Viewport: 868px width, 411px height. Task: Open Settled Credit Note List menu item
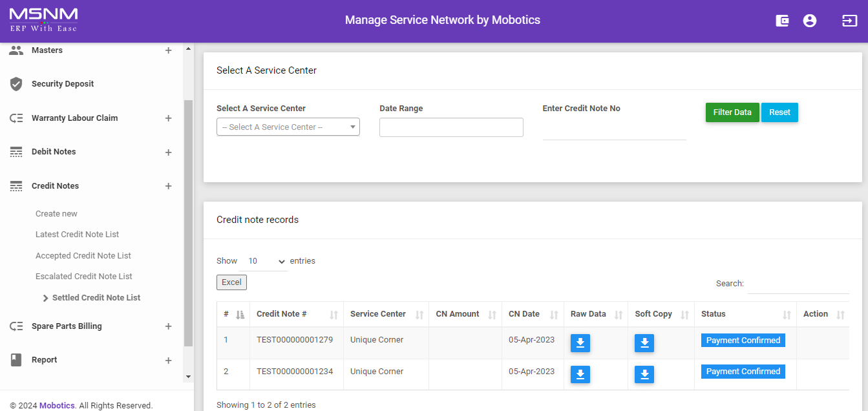(96, 298)
